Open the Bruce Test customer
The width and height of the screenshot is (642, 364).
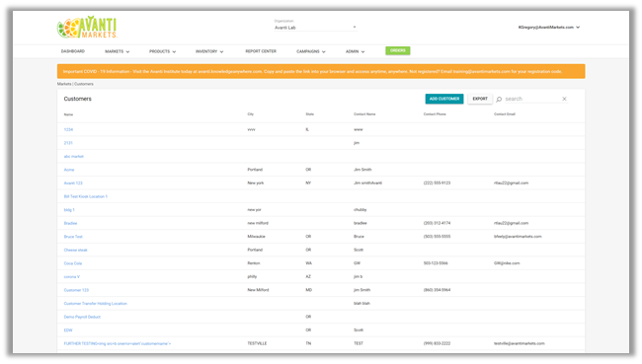(x=73, y=237)
